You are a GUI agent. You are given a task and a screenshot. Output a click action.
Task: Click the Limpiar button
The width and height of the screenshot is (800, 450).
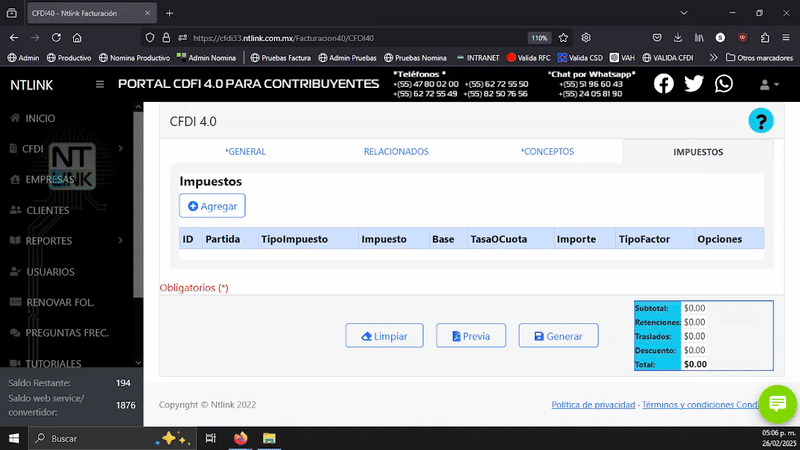tap(384, 336)
